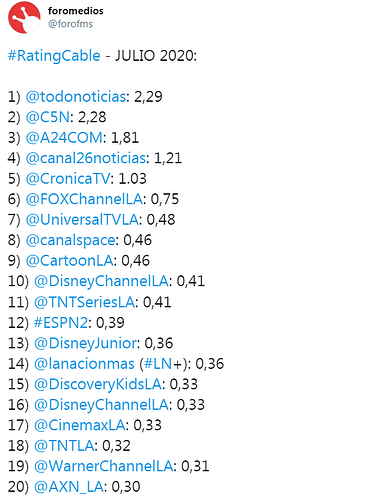Open the @canalspace mention
This screenshot has height=500, width=386.
(71, 240)
